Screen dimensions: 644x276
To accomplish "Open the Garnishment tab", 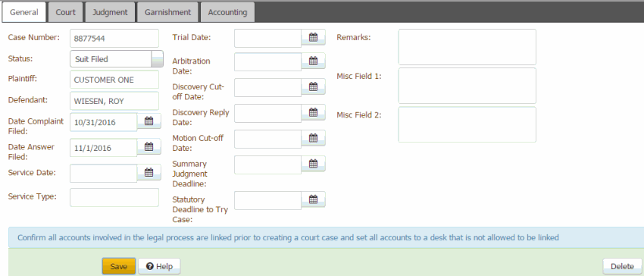I will [x=167, y=12].
